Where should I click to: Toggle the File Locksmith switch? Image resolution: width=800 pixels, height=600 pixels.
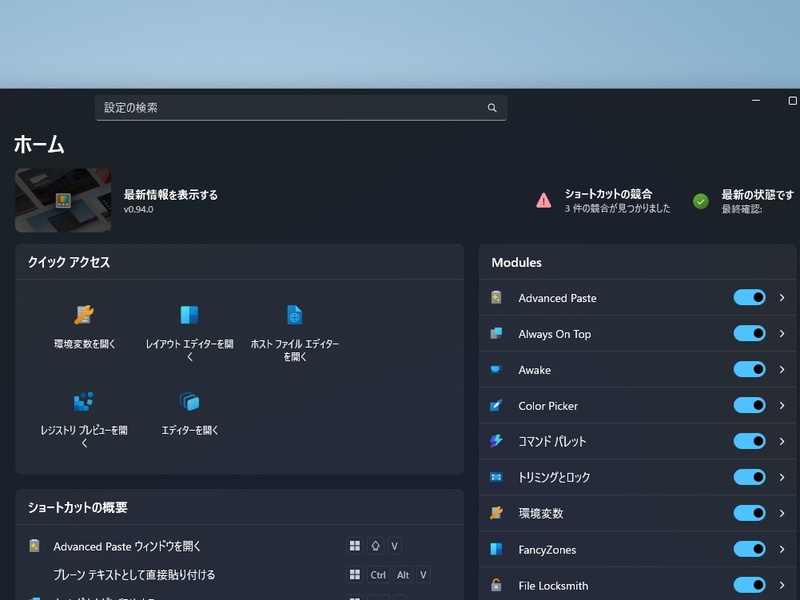click(749, 585)
